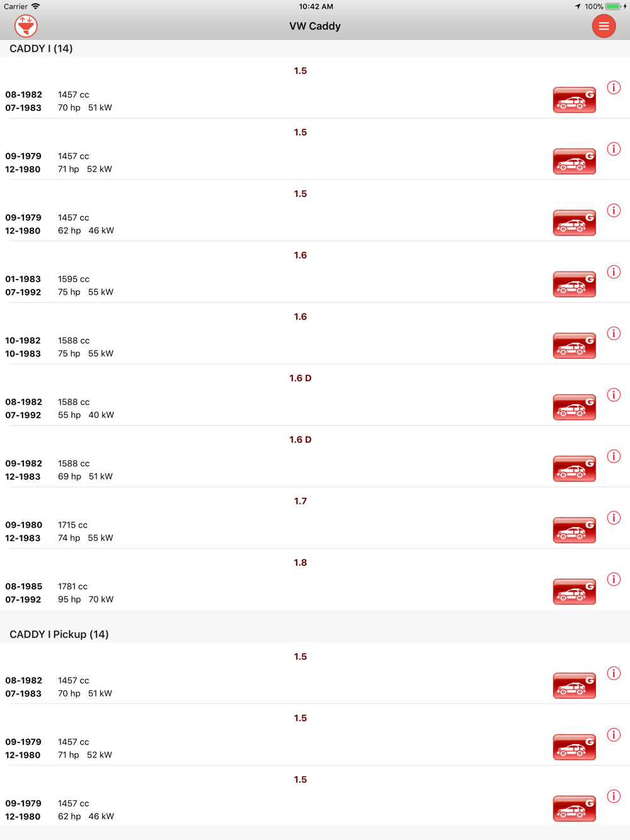Tap the battery indicator in the status bar
Viewport: 630px width, 840px height.
coord(614,6)
